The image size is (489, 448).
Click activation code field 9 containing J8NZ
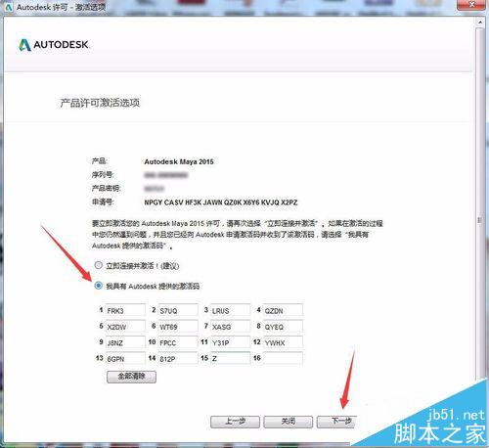tap(125, 342)
